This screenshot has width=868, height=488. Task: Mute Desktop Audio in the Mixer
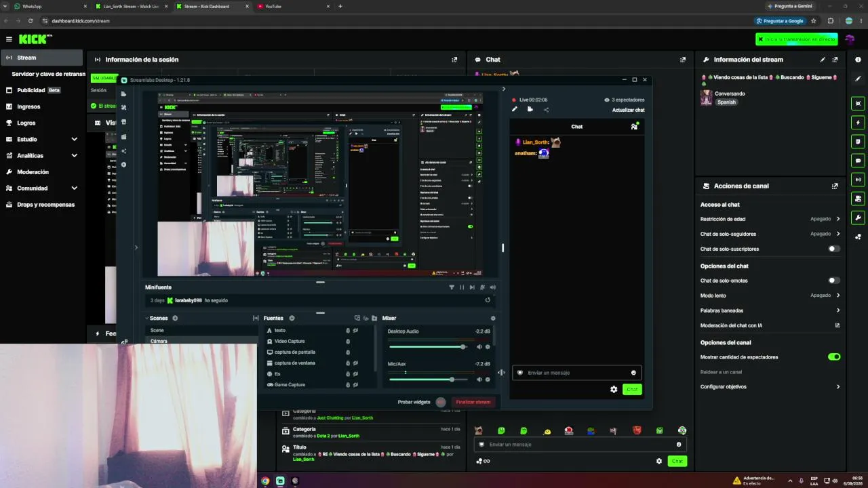coord(479,347)
